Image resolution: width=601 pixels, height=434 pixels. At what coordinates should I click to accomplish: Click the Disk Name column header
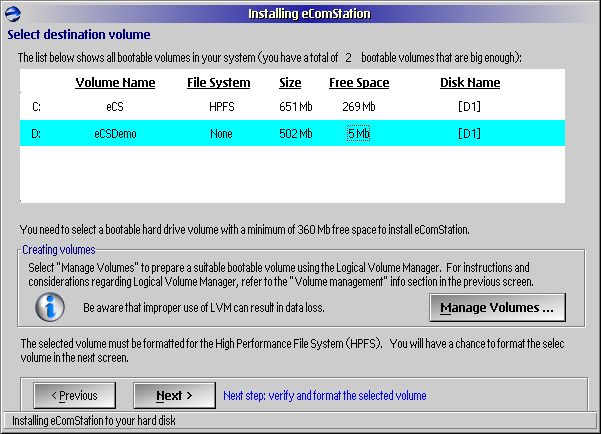(x=470, y=83)
